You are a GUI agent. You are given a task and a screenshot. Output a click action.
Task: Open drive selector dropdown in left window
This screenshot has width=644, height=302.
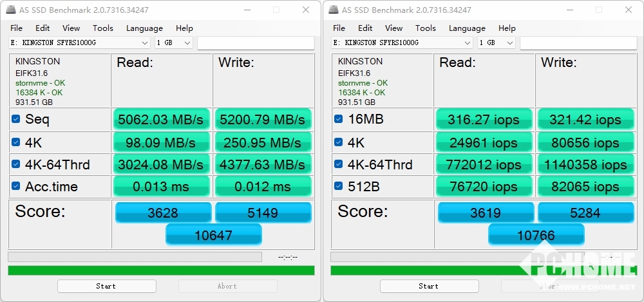click(79, 42)
